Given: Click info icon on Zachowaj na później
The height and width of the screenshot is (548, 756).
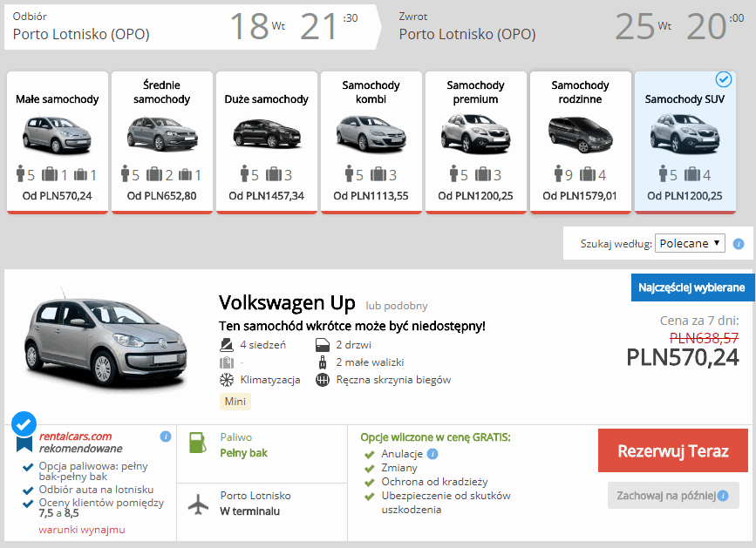Looking at the screenshot, I should click(723, 496).
